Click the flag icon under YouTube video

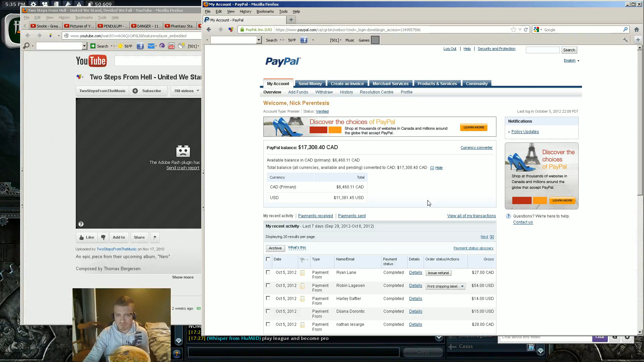[x=155, y=237]
